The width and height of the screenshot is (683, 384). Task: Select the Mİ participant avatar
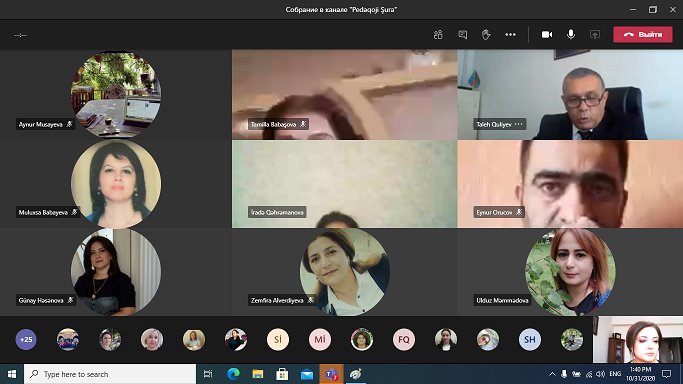point(320,340)
